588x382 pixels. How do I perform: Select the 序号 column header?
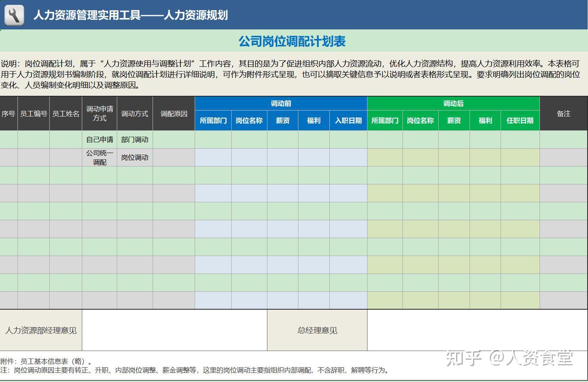[8, 114]
